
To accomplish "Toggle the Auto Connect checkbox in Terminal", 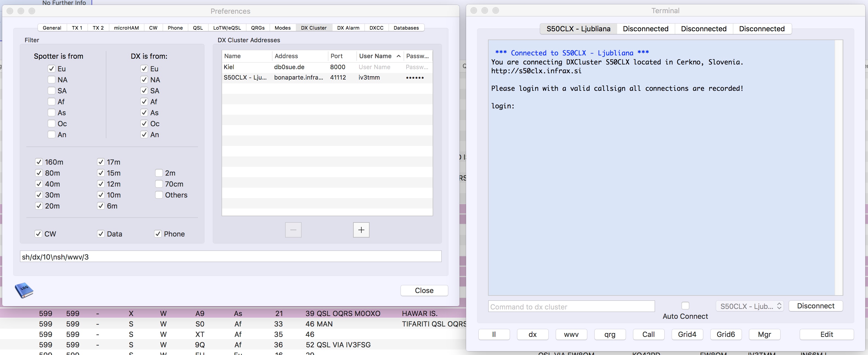I will point(685,305).
